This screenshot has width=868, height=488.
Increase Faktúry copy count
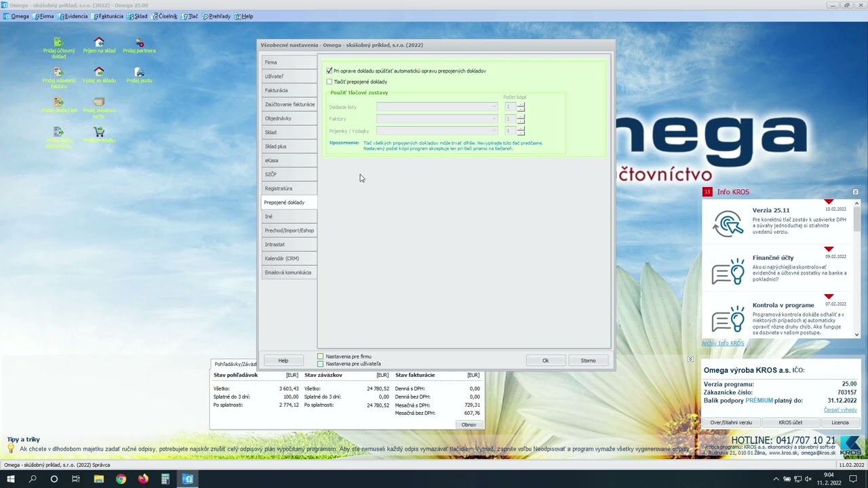click(x=521, y=117)
